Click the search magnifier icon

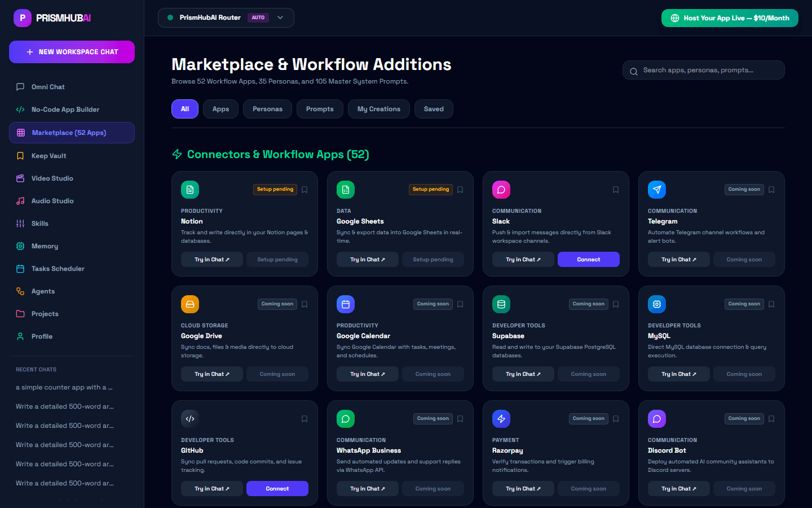634,71
